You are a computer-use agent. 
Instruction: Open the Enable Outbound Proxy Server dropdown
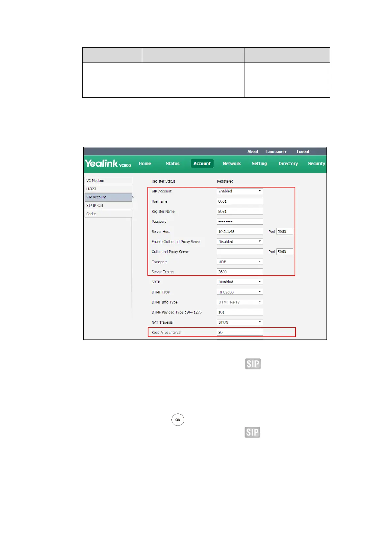[x=240, y=242]
